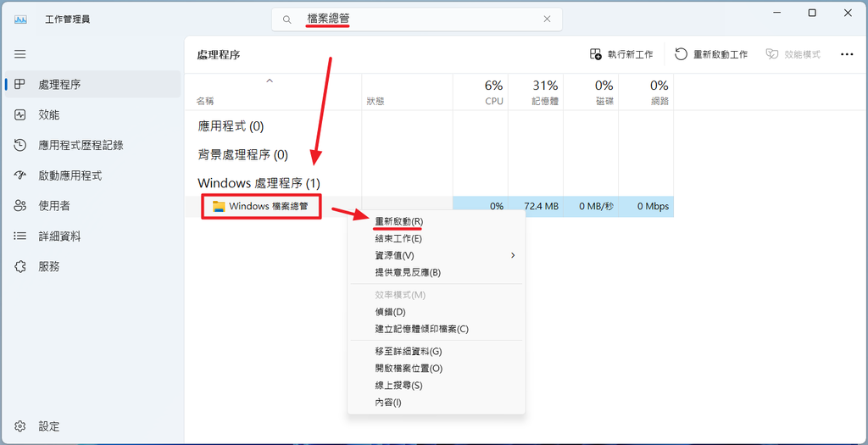Choose 重新啟動(R) in context menu
The height and width of the screenshot is (445, 868).
pyautogui.click(x=437, y=221)
